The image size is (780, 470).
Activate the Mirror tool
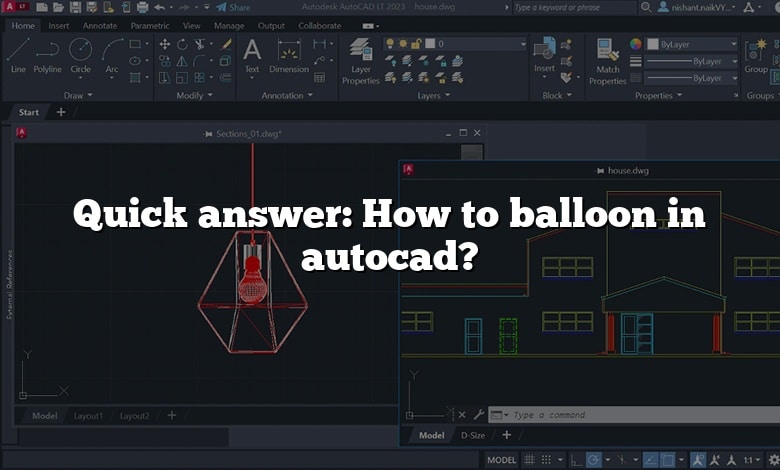[x=182, y=61]
